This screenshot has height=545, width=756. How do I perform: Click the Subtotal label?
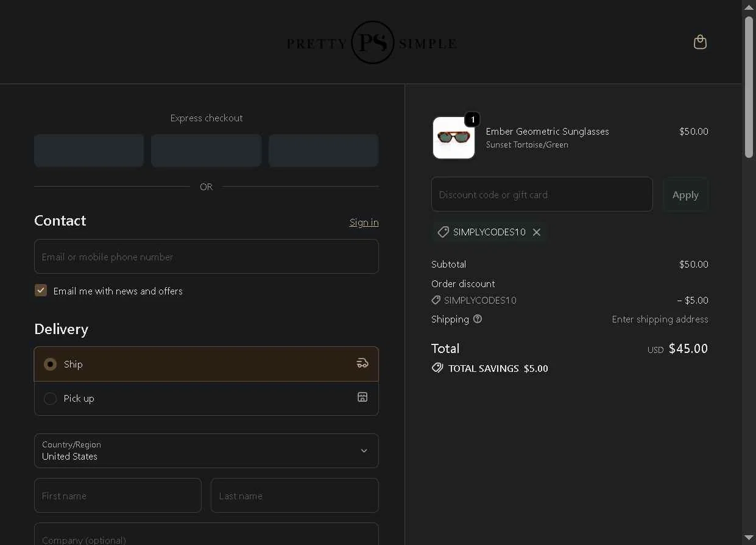448,264
